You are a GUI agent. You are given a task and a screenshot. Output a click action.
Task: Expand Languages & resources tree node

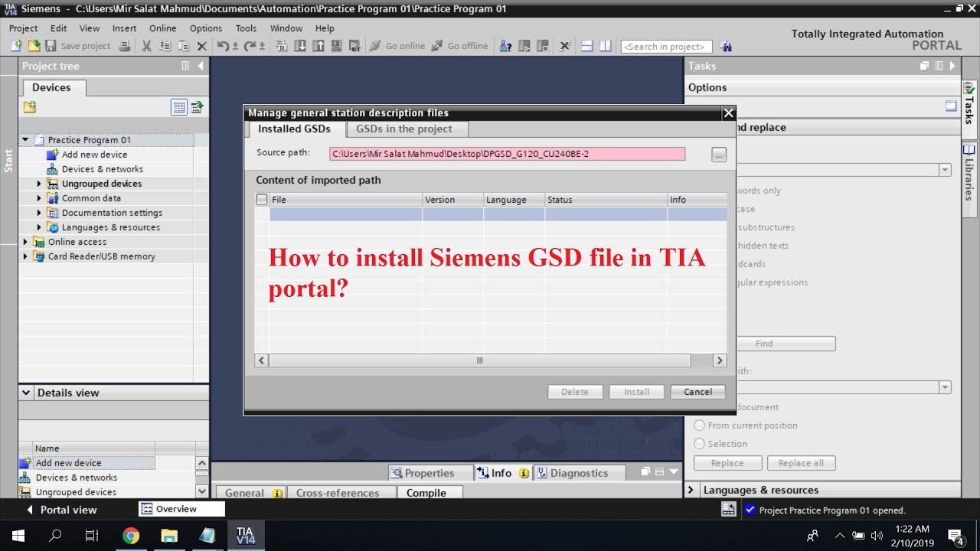pos(39,227)
